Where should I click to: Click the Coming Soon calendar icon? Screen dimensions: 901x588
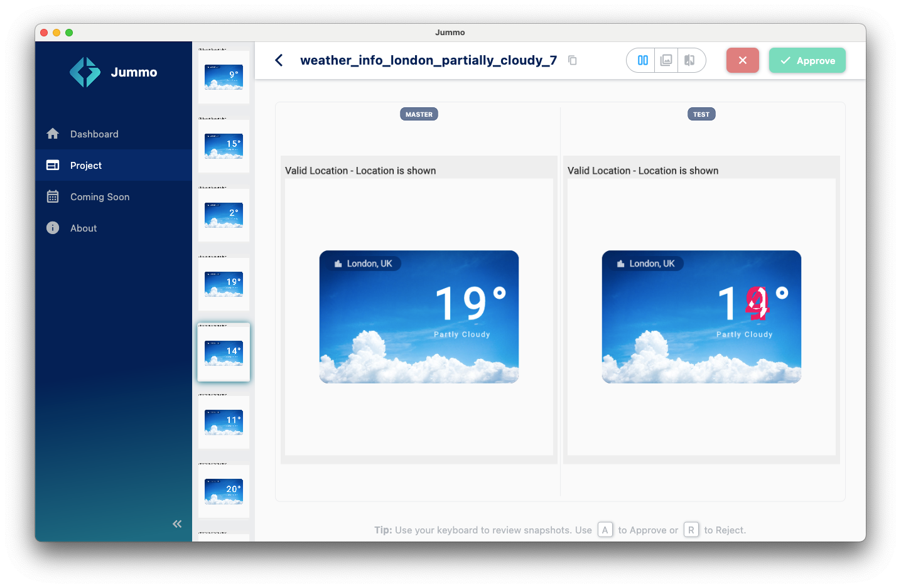coord(53,197)
